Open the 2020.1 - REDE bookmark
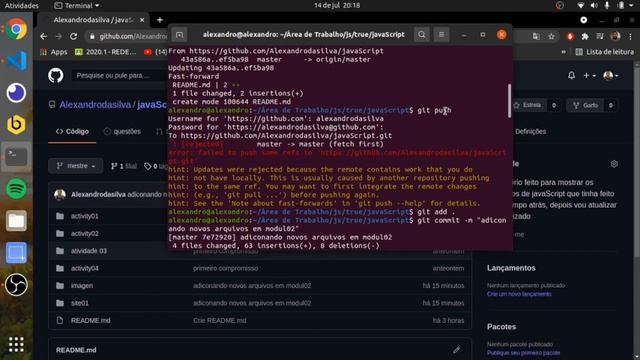640x360 pixels. pyautogui.click(x=106, y=52)
